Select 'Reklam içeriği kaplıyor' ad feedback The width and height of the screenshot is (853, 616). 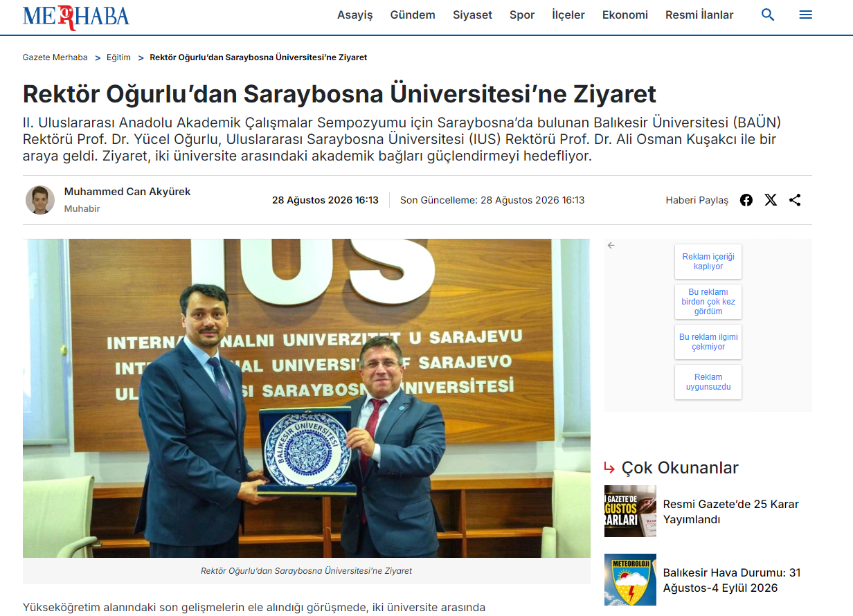(708, 262)
